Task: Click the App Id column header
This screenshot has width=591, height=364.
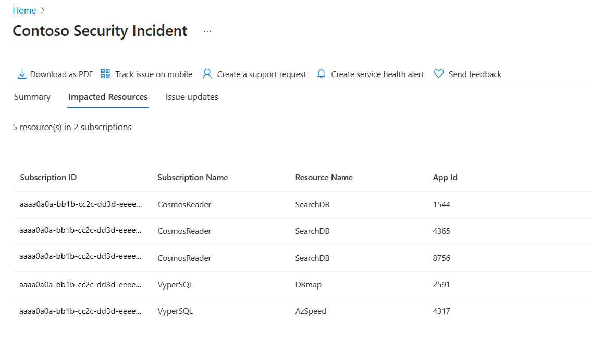Action: tap(445, 178)
